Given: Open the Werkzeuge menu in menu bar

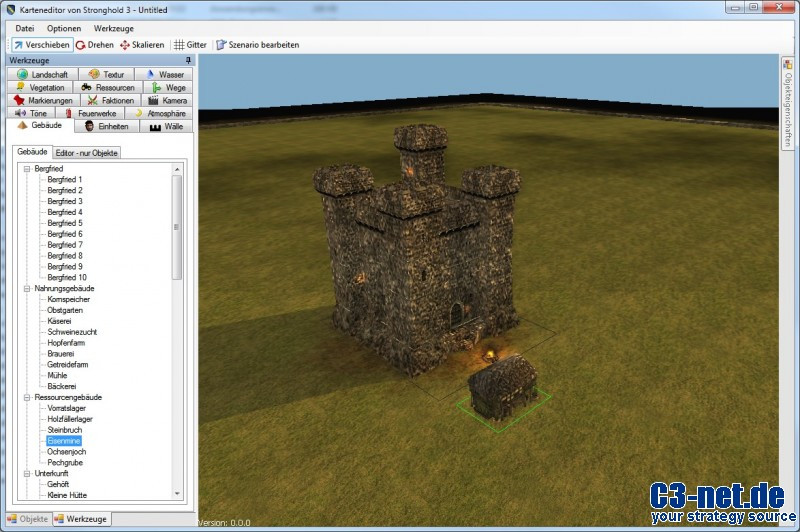Looking at the screenshot, I should [114, 29].
